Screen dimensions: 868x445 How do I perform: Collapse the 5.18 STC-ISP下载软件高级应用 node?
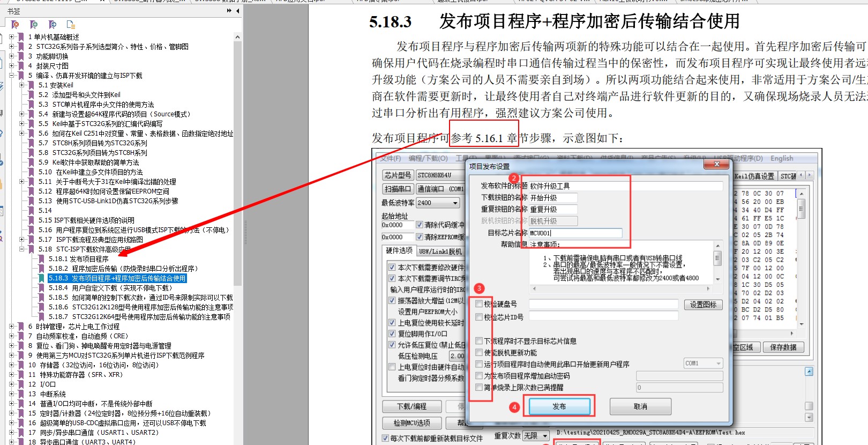pyautogui.click(x=22, y=249)
